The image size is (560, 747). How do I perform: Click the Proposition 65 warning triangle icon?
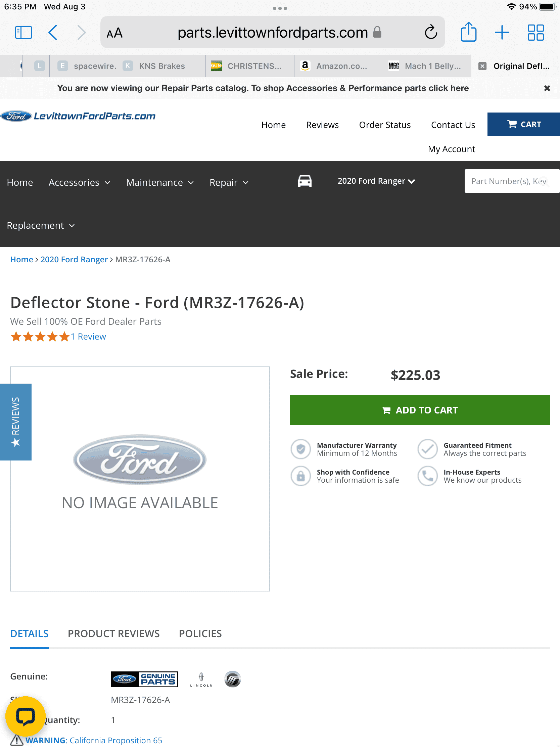16,740
